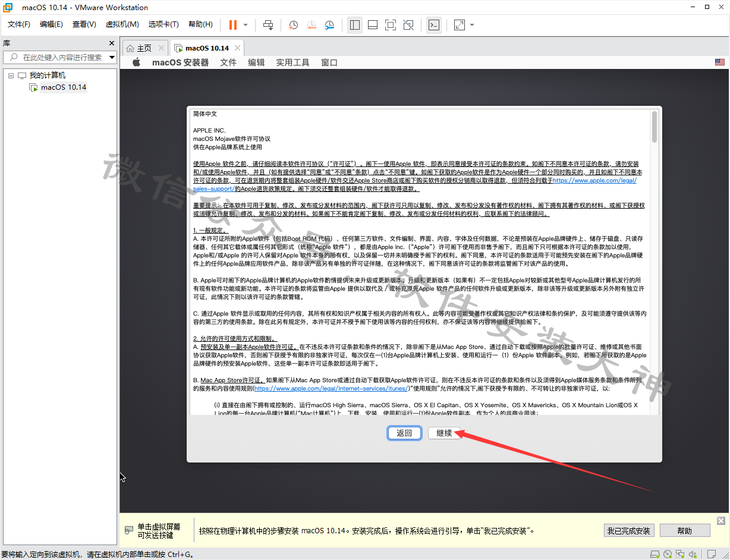The width and height of the screenshot is (730, 560).
Task: Toggle the Show Library sidebar toolbar icon
Action: 355,25
